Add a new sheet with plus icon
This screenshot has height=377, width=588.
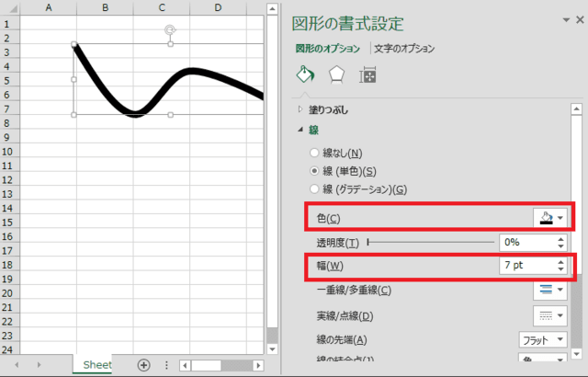coord(143,364)
